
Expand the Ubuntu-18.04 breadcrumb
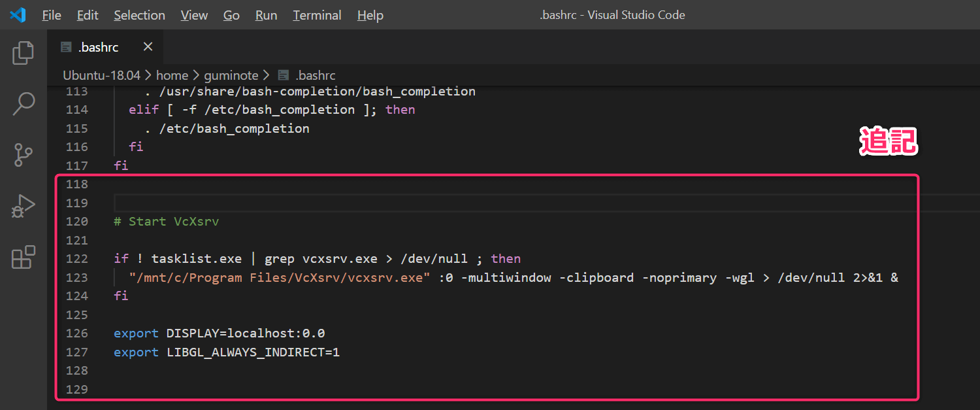pyautogui.click(x=101, y=75)
